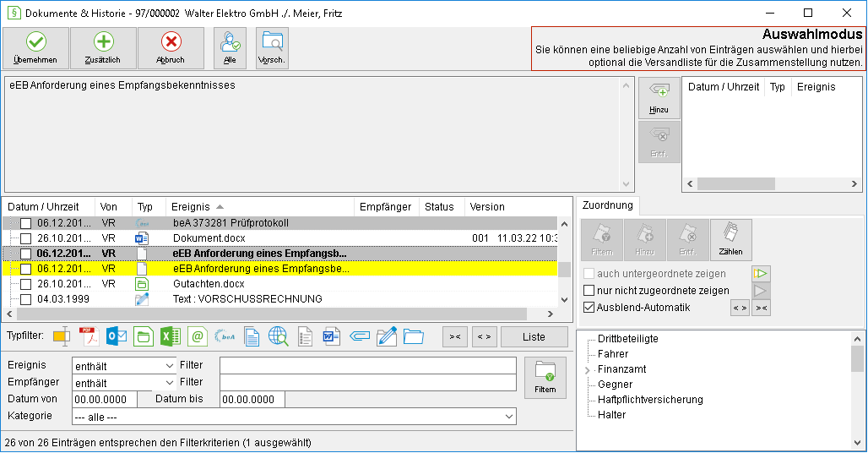
Task: Select the Zuordnung tab
Action: 608,205
